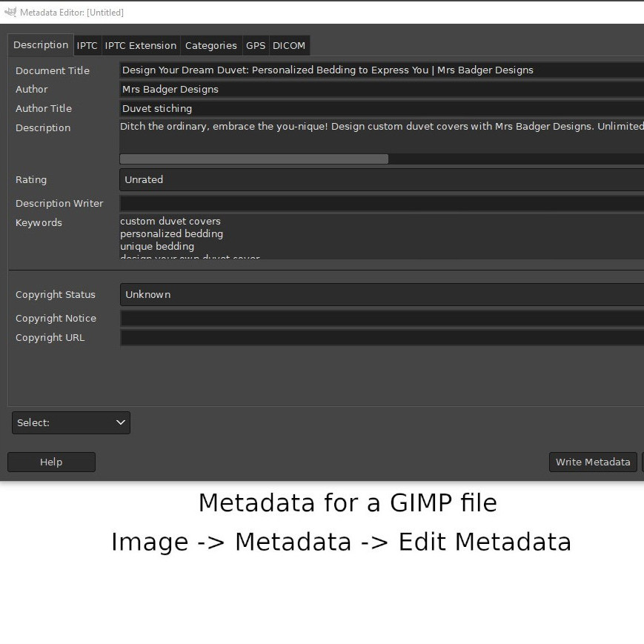Click the Author Title field
The image size is (644, 644).
click(x=382, y=109)
